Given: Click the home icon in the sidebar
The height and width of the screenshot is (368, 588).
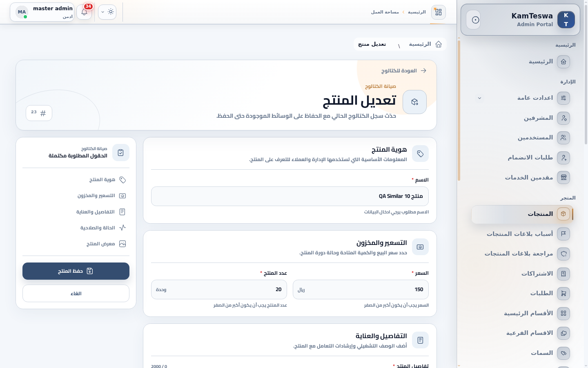Looking at the screenshot, I should pyautogui.click(x=563, y=62).
